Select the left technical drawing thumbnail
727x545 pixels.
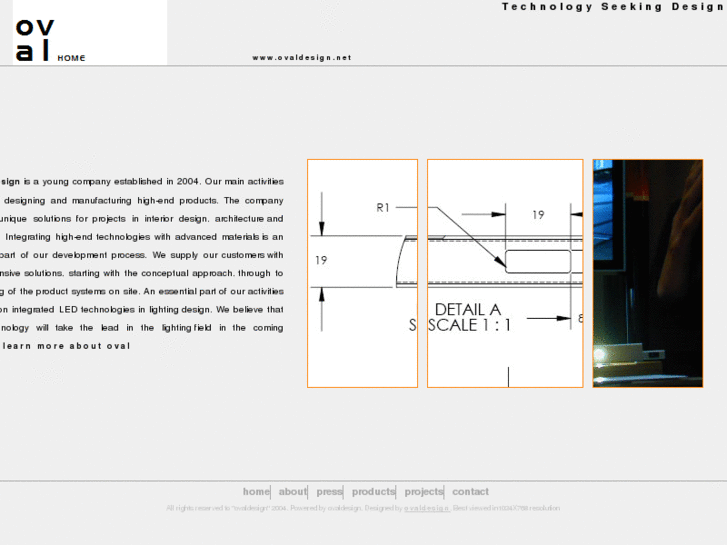coord(363,273)
